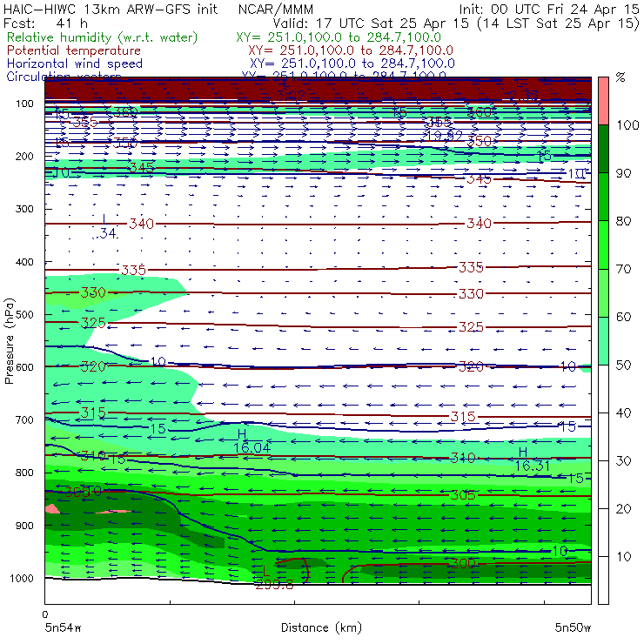Viewport: 644px width, 644px height.
Task: Click the blue 'XY= 251.0,100.0 to 284.7,100.0' wind speed line
Action: [352, 64]
